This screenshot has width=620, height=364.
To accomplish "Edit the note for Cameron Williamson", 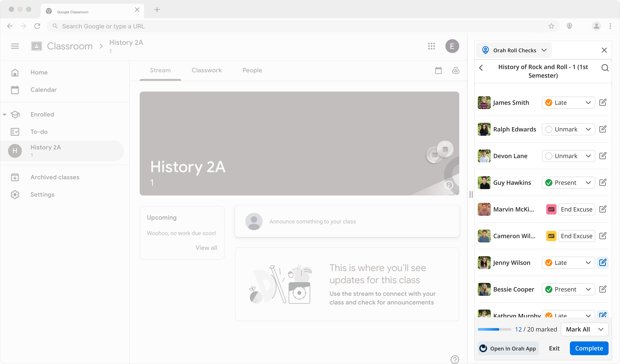I will click(x=603, y=236).
